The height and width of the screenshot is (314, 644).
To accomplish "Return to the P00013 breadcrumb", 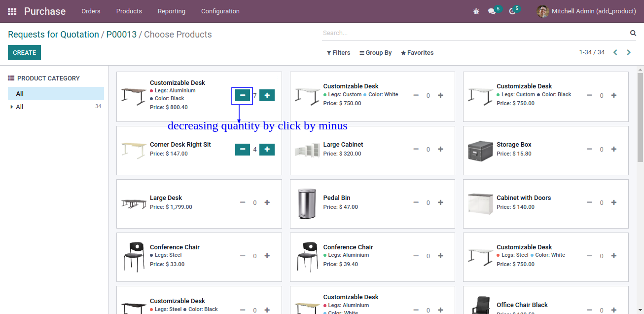I will point(121,35).
